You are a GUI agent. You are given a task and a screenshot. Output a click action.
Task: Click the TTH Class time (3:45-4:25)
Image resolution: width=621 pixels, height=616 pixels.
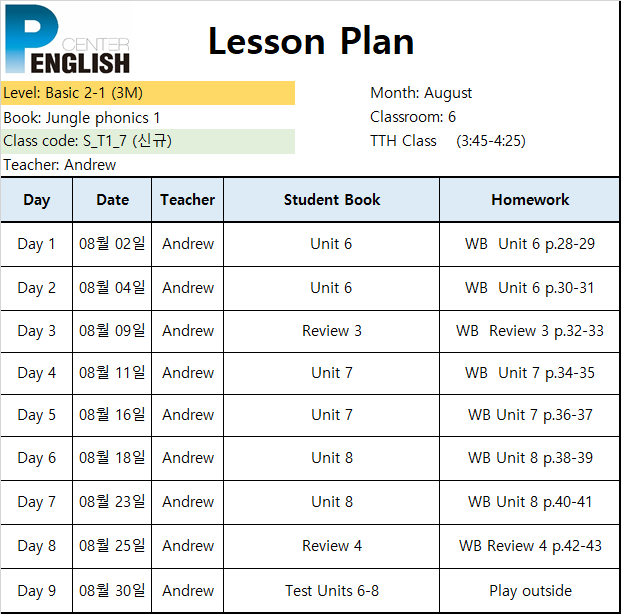coord(491,141)
